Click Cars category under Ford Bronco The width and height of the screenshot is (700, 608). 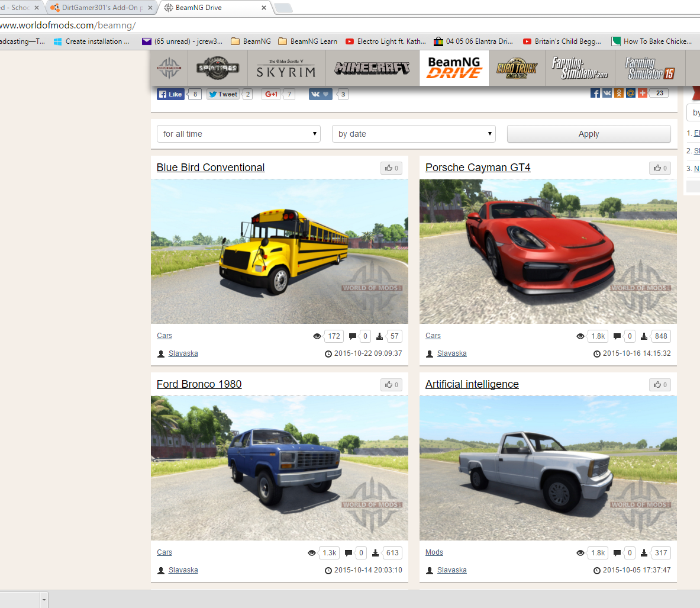pos(164,552)
